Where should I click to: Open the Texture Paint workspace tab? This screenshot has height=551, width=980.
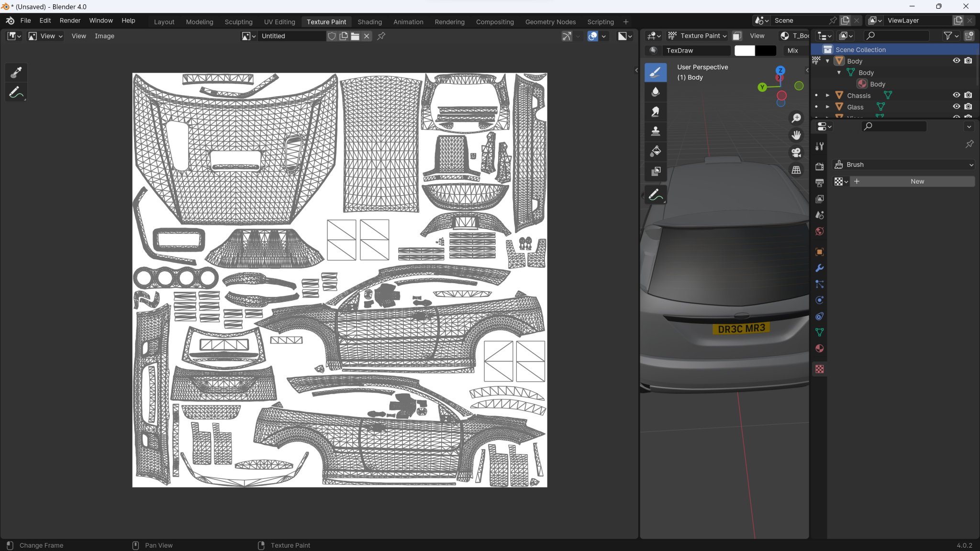click(326, 22)
